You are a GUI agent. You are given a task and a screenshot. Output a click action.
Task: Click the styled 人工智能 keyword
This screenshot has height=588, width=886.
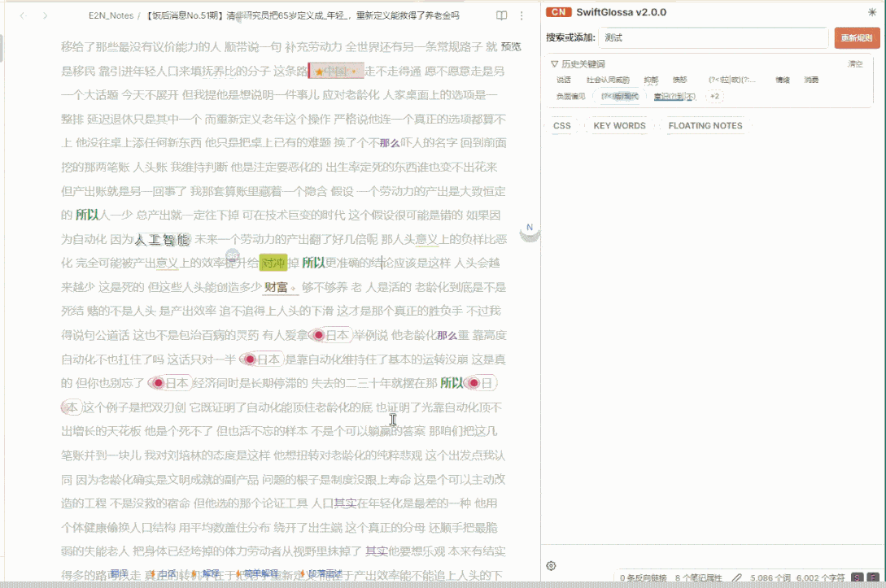click(x=162, y=239)
